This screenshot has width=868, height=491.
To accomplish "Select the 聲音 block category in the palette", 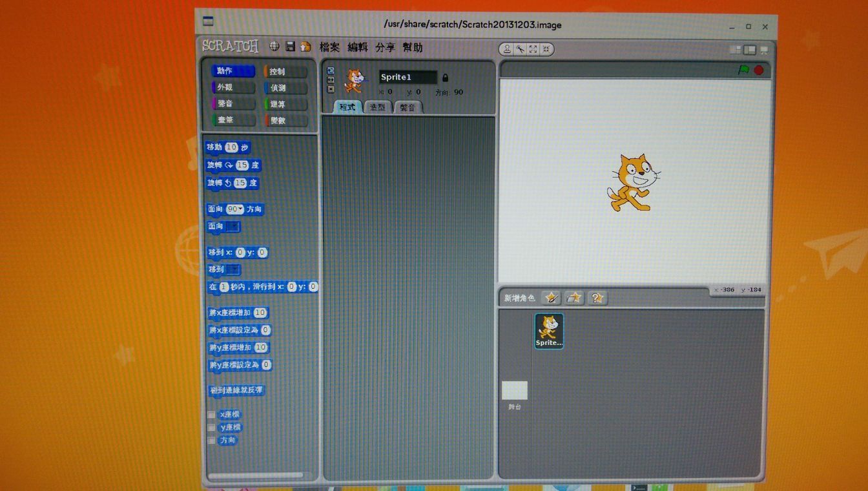I will (233, 103).
